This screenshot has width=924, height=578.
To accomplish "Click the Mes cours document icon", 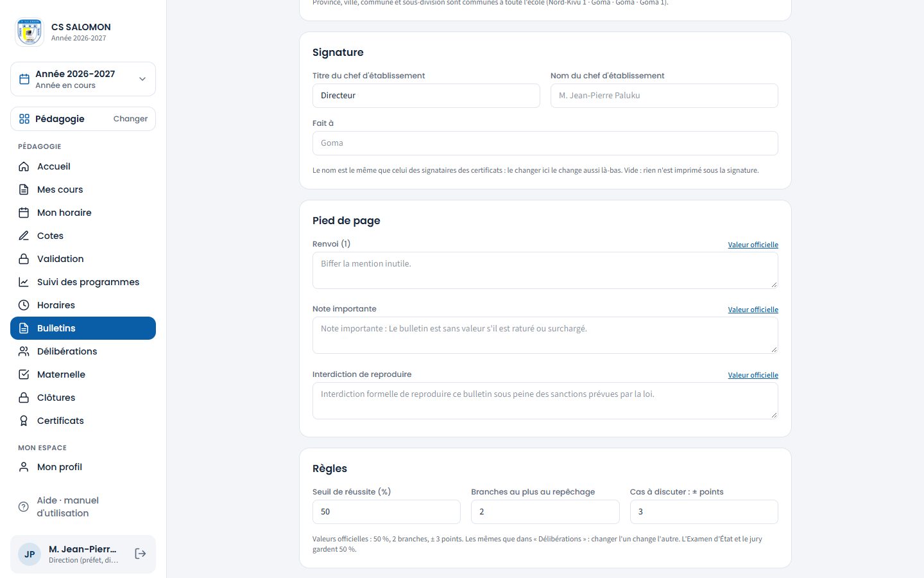I will pos(24,189).
